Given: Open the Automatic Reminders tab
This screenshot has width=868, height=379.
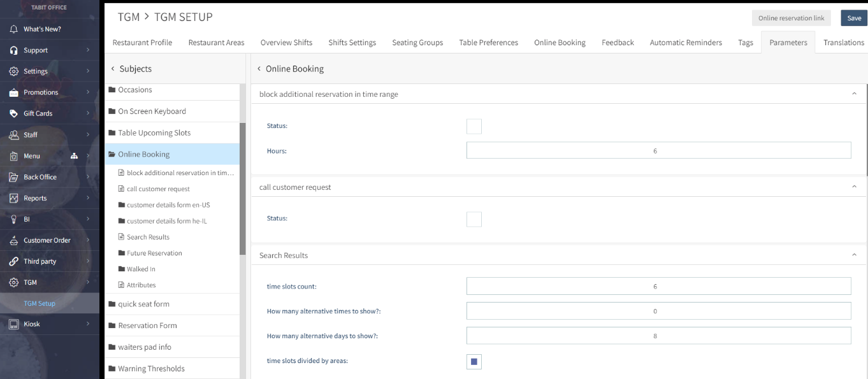Looking at the screenshot, I should [686, 43].
